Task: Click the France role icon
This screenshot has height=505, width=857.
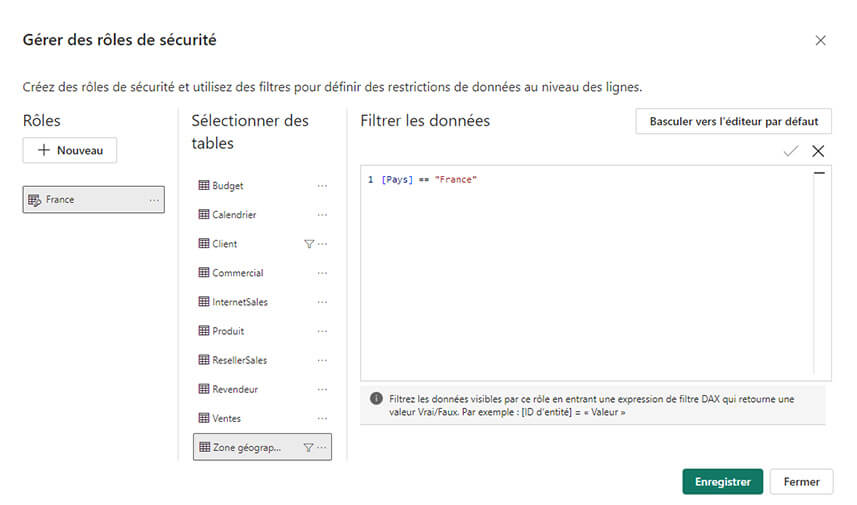Action: point(34,200)
